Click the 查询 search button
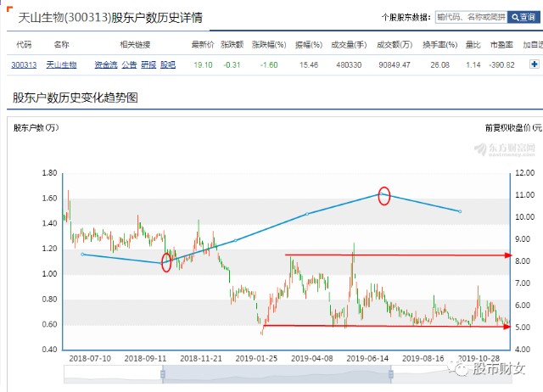The width and height of the screenshot is (543, 392). [x=523, y=17]
